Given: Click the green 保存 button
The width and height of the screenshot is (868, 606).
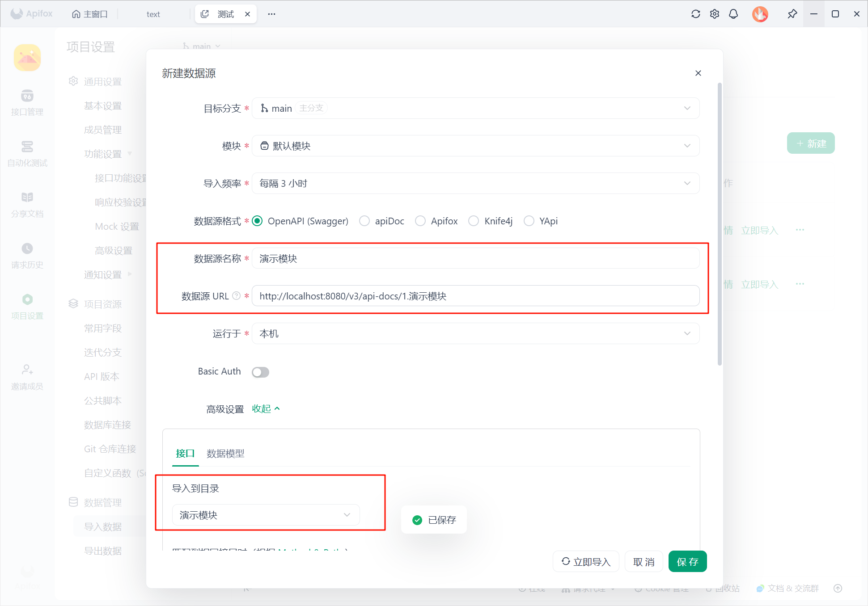Looking at the screenshot, I should click(687, 562).
